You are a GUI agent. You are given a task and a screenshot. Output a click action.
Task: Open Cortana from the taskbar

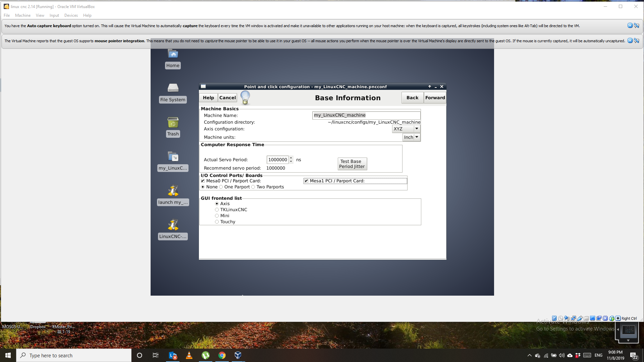click(x=140, y=355)
